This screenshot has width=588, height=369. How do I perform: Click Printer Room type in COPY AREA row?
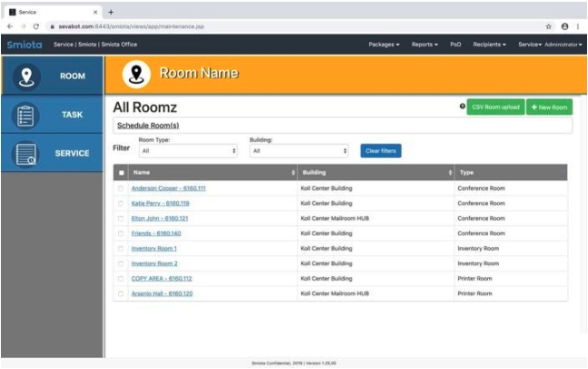[x=474, y=279]
